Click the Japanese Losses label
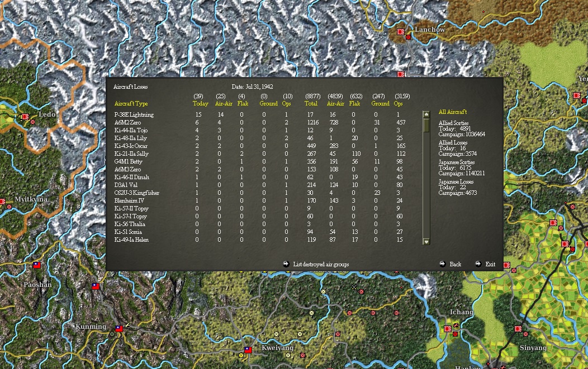Screen dimensions: 588x369 pos(456,181)
